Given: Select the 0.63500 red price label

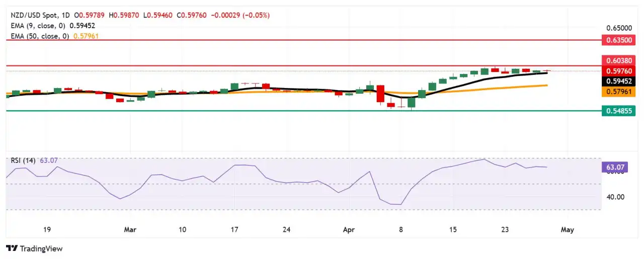Looking at the screenshot, I should [x=618, y=39].
